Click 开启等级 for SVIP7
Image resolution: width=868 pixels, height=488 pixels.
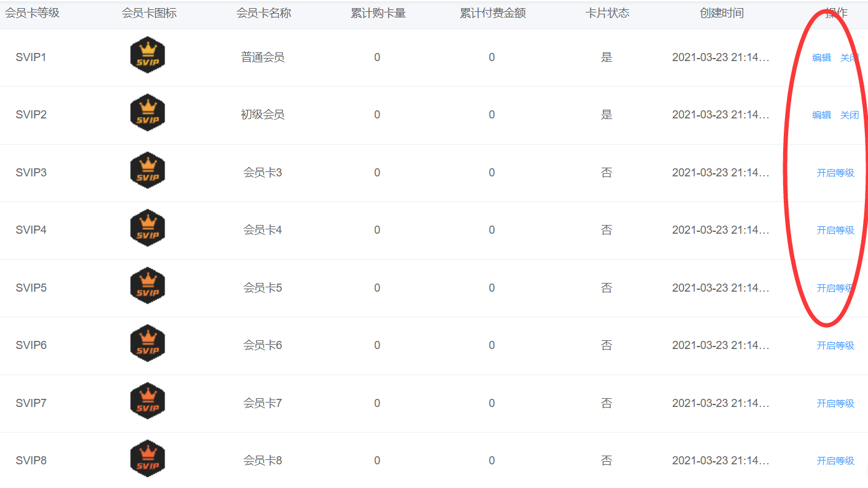tap(836, 403)
